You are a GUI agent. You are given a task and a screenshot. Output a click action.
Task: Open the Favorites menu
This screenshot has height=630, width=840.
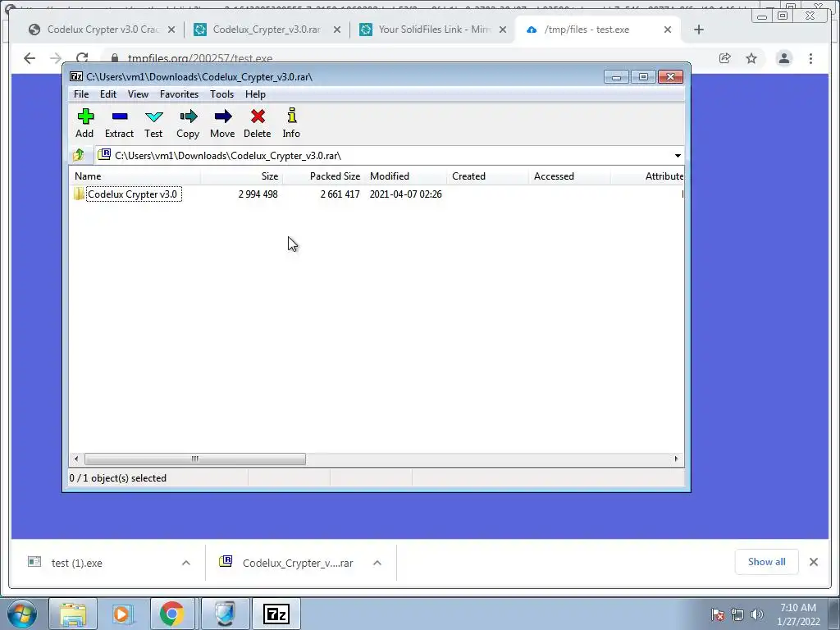tap(179, 94)
